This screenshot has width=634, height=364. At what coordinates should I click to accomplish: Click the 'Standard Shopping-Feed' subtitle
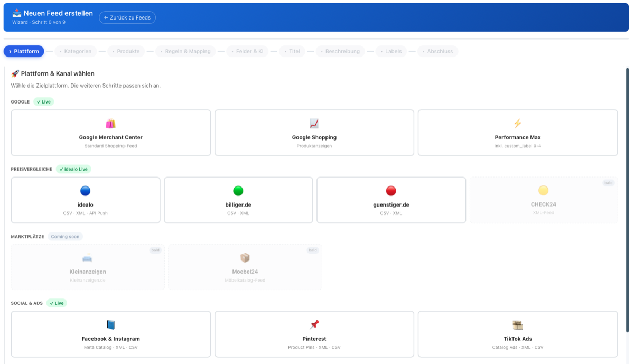(111, 146)
